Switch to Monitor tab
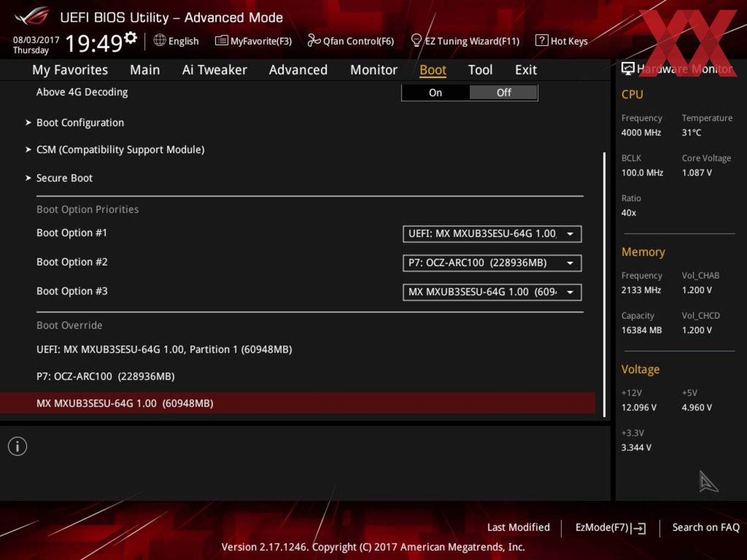Image resolution: width=747 pixels, height=560 pixels. (x=374, y=70)
